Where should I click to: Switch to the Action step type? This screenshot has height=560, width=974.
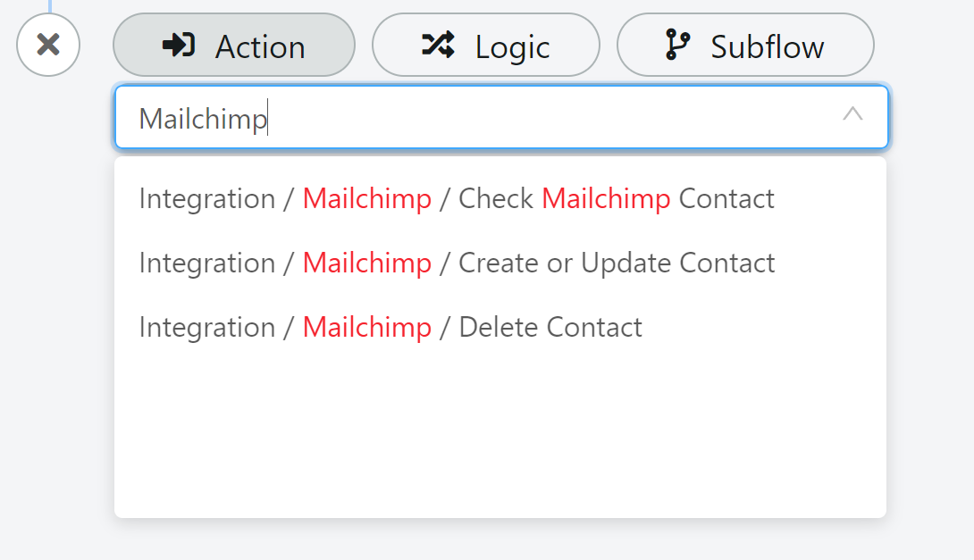(234, 45)
